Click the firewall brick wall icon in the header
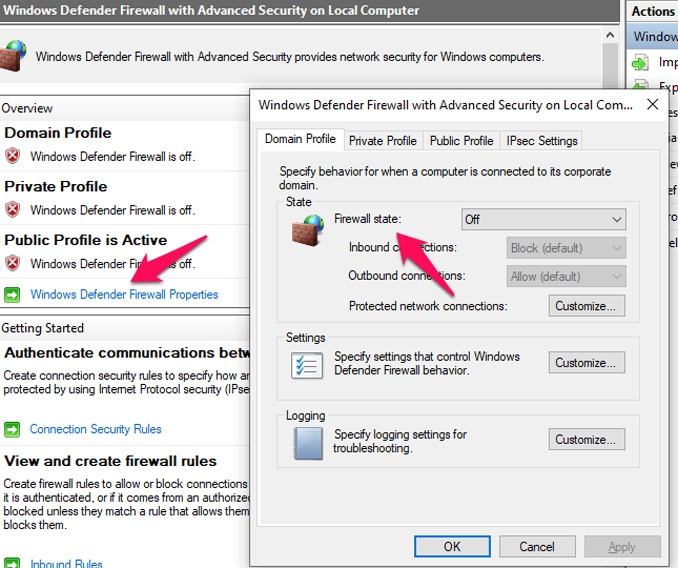 pyautogui.click(x=13, y=56)
